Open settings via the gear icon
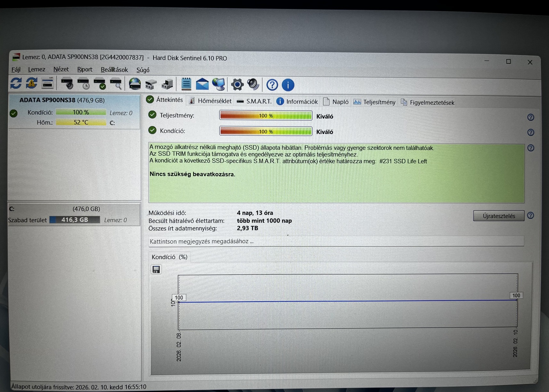 point(237,85)
